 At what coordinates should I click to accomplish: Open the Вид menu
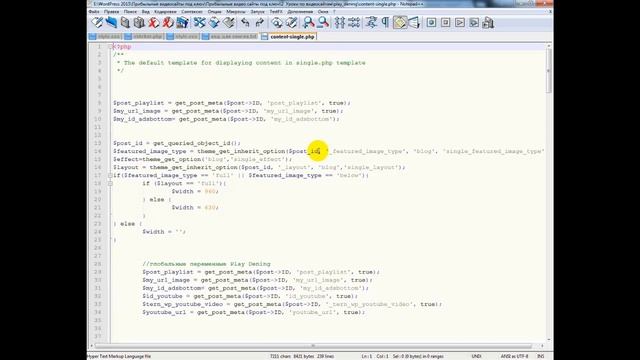coord(146,12)
